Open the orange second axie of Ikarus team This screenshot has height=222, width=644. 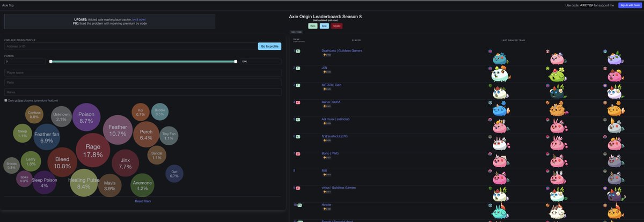click(558, 109)
